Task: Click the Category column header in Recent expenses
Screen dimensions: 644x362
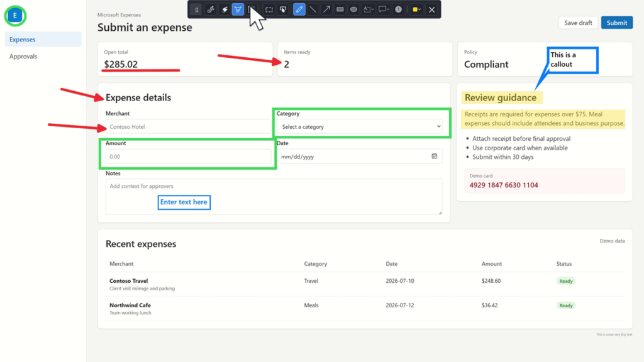Action: click(316, 263)
